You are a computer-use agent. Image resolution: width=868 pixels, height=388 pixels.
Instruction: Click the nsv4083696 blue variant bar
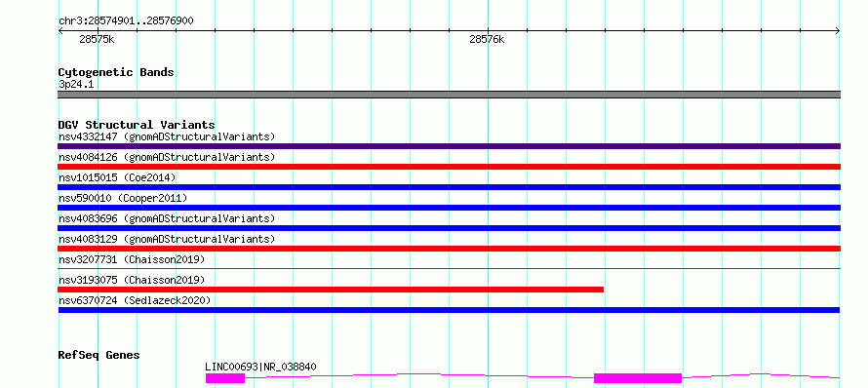point(449,228)
